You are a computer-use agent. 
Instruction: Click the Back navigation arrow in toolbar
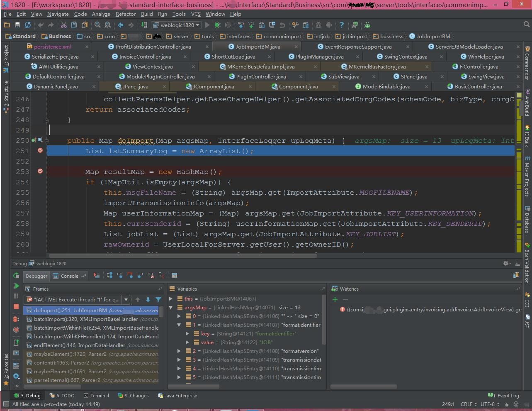pyautogui.click(x=120, y=25)
